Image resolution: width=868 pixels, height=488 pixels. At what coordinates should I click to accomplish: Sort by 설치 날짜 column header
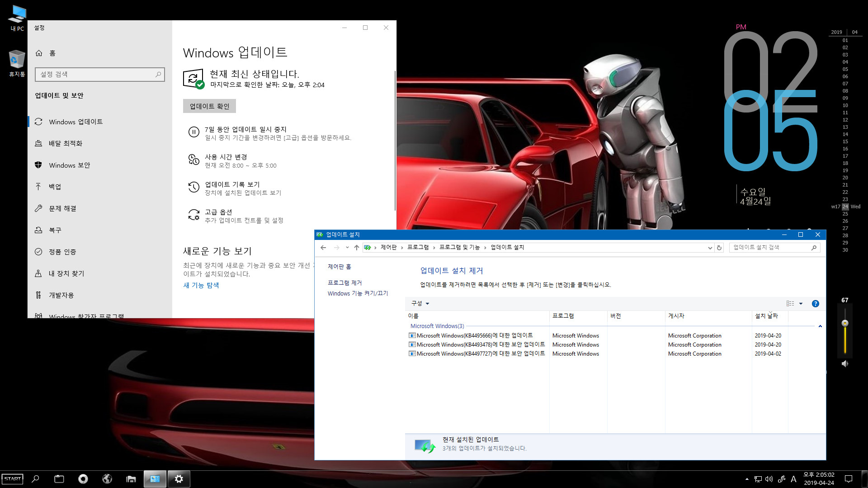pos(770,316)
